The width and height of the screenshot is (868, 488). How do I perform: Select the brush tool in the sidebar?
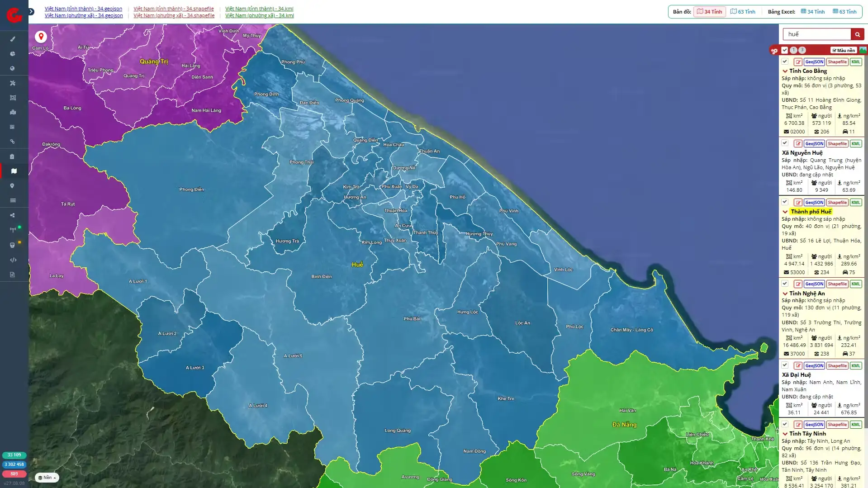13,39
